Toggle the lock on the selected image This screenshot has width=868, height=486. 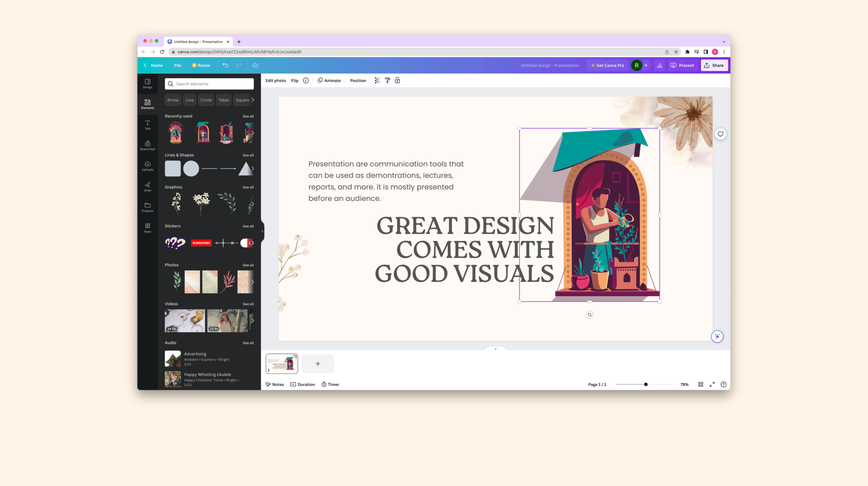(x=398, y=80)
